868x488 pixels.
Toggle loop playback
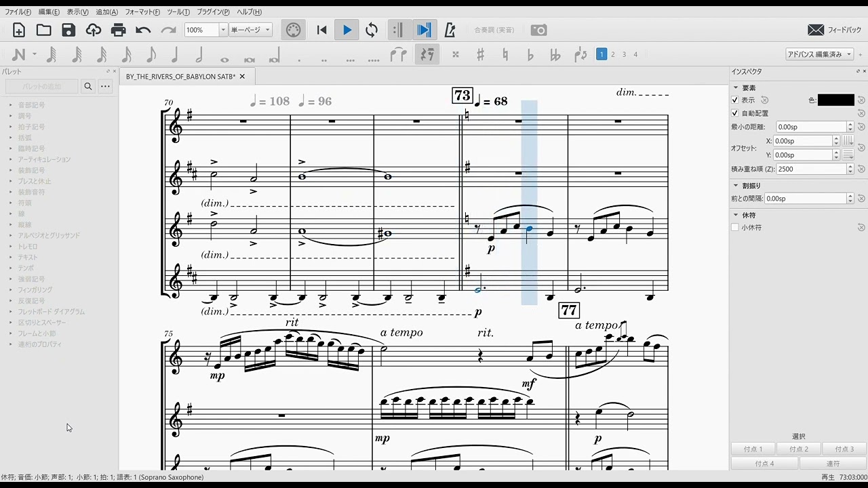tap(372, 30)
